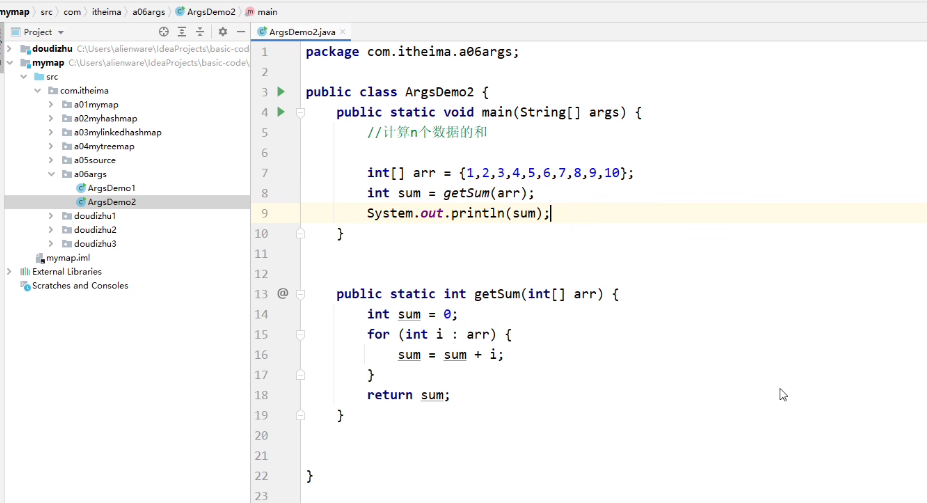Expand the doudizhu1 package
Viewport: 927px width, 503px height.
click(x=51, y=216)
